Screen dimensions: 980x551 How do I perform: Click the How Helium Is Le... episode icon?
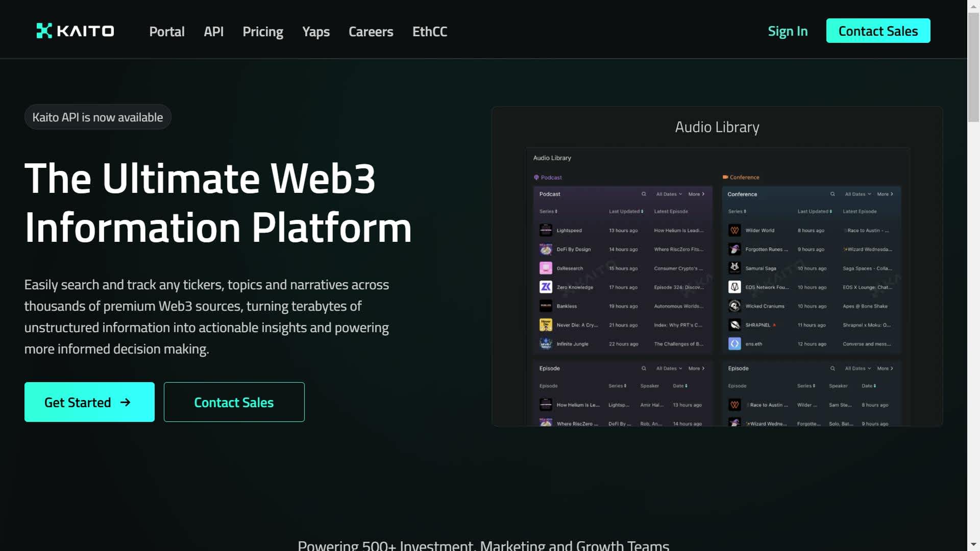tap(546, 405)
